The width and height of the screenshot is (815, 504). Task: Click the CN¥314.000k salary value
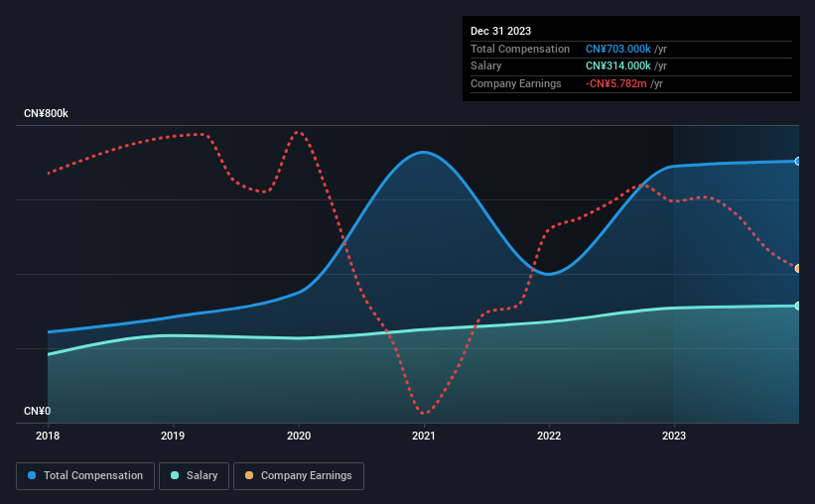(618, 66)
